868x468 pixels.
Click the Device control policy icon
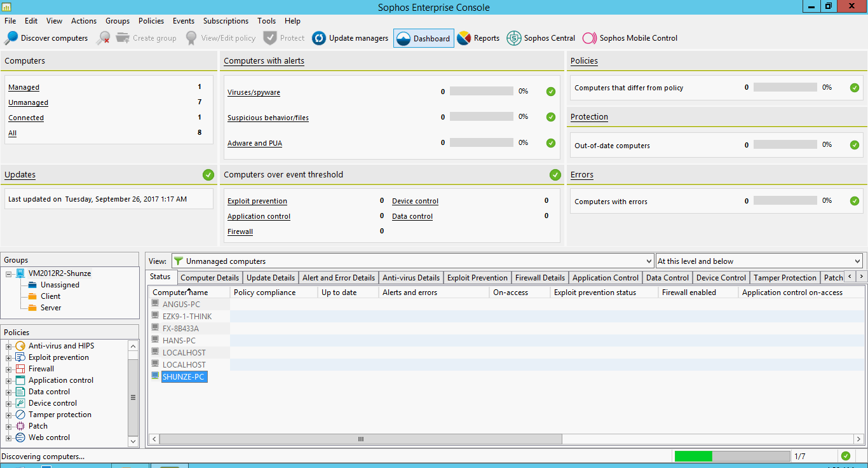pos(21,403)
